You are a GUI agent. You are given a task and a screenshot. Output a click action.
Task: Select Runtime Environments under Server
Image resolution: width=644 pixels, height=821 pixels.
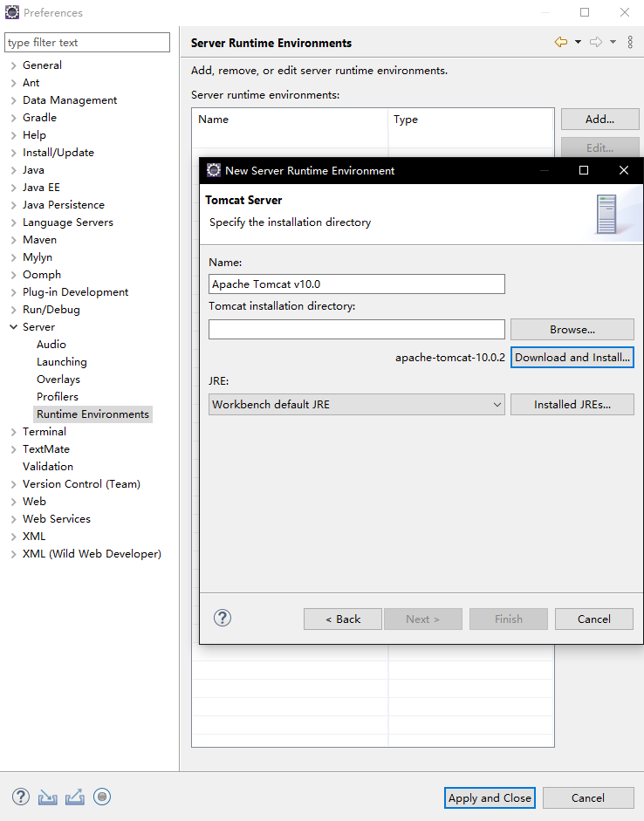point(92,414)
